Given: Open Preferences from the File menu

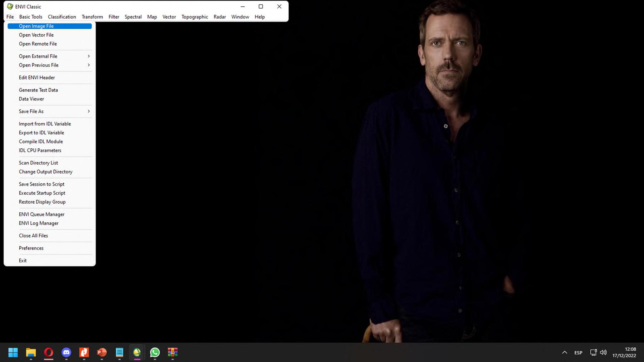Looking at the screenshot, I should pyautogui.click(x=50, y=248).
